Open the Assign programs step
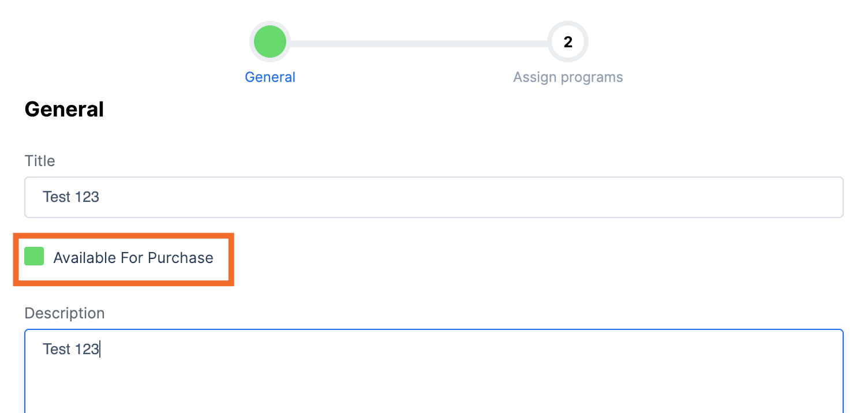The image size is (868, 413). (568, 77)
